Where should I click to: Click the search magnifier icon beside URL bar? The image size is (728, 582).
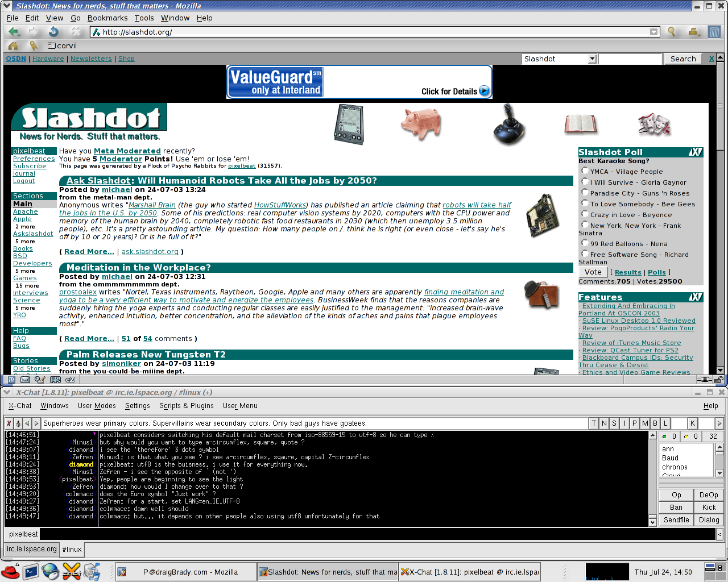(672, 32)
